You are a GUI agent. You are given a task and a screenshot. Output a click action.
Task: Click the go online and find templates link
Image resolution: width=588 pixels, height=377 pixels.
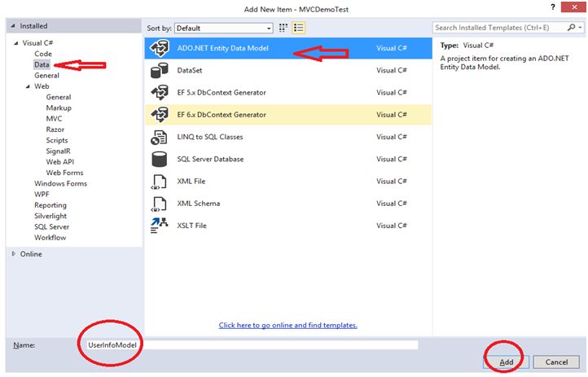pyautogui.click(x=288, y=325)
